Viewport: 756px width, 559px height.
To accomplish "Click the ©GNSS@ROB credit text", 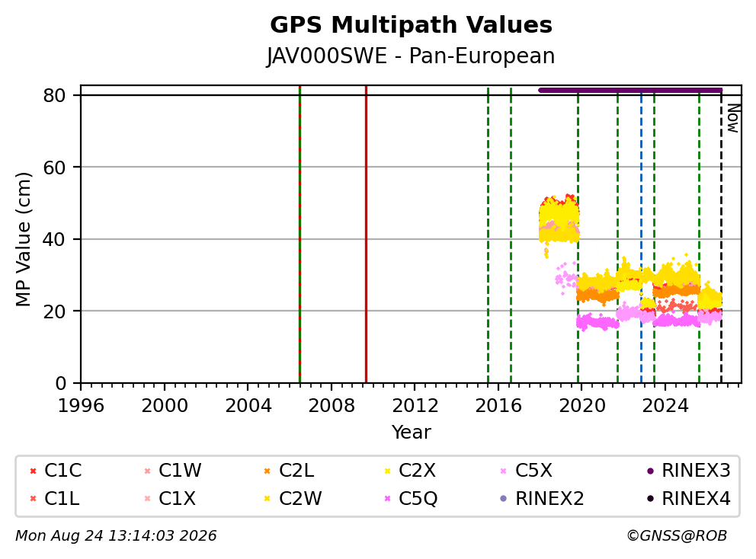I will tap(677, 535).
